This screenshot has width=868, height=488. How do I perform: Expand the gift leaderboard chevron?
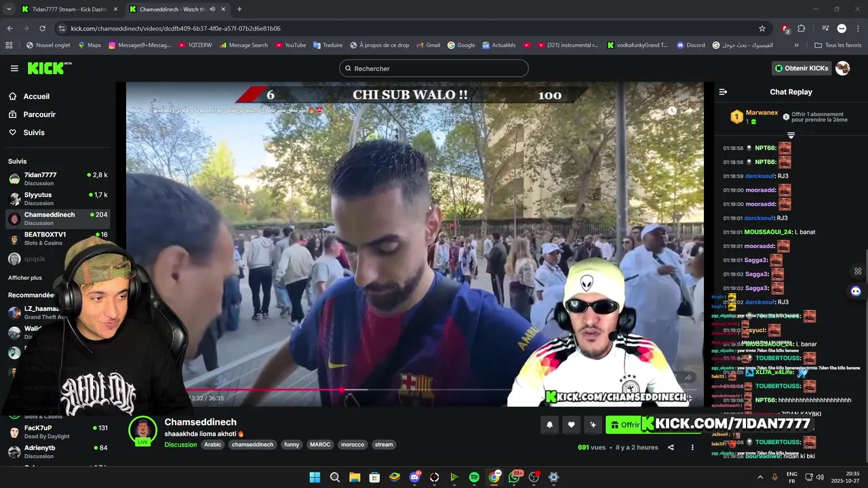coord(791,136)
